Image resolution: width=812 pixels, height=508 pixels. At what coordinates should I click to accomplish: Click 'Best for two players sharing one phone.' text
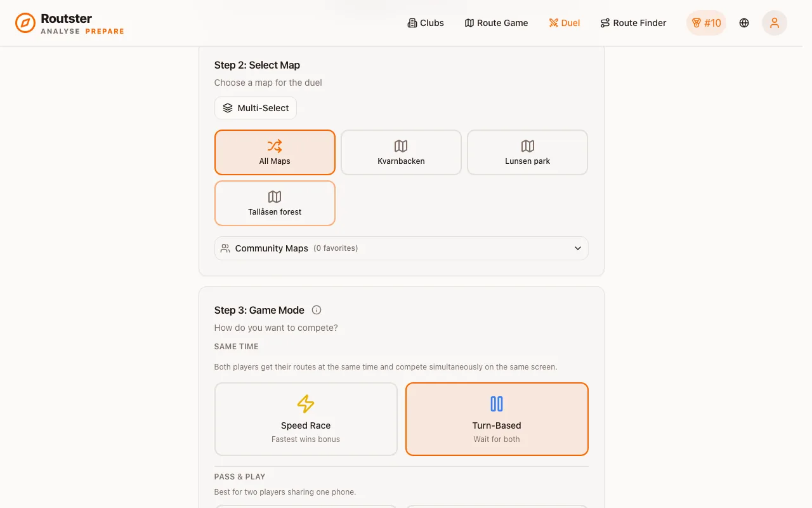[x=285, y=492]
